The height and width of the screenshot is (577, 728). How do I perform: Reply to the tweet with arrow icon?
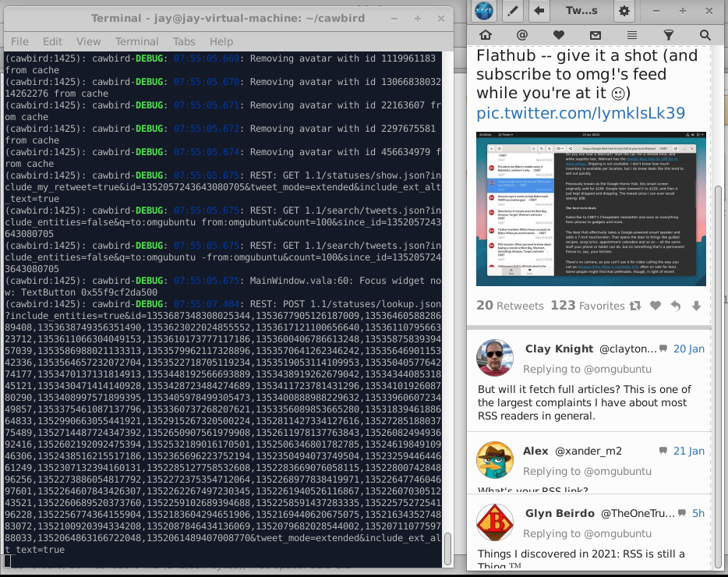(x=676, y=306)
